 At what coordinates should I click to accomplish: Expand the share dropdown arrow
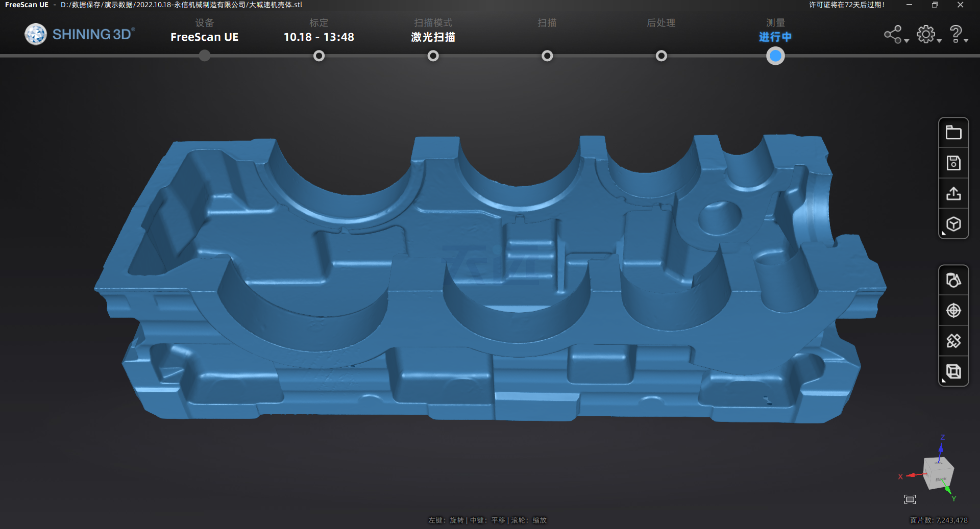point(906,41)
